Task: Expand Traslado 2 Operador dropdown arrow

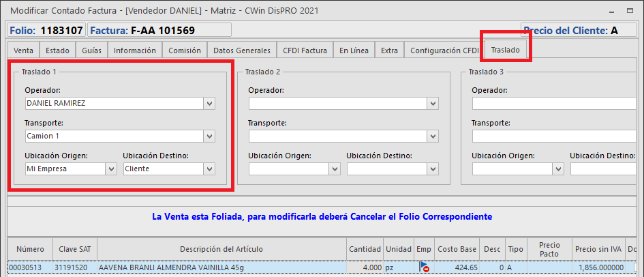Action: (433, 104)
